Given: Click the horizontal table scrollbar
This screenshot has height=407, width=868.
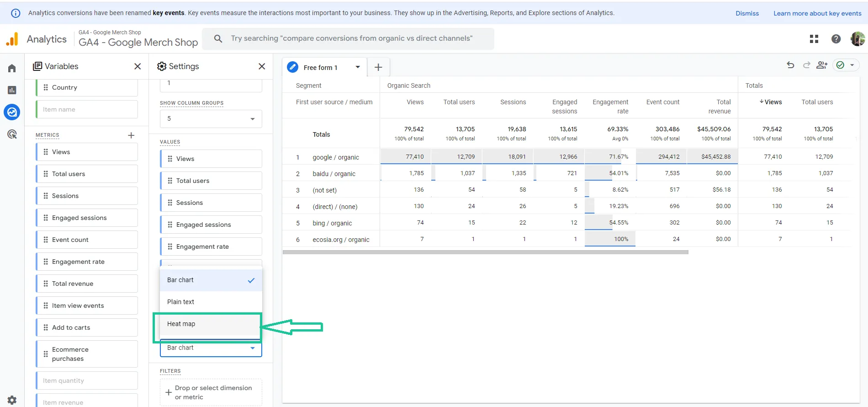Looking at the screenshot, I should point(486,252).
